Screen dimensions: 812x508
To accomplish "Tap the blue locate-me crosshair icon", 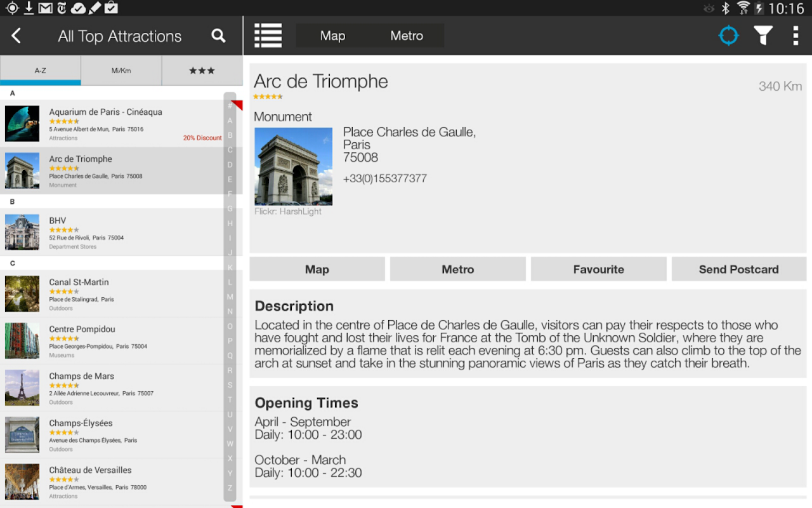I will 728,36.
